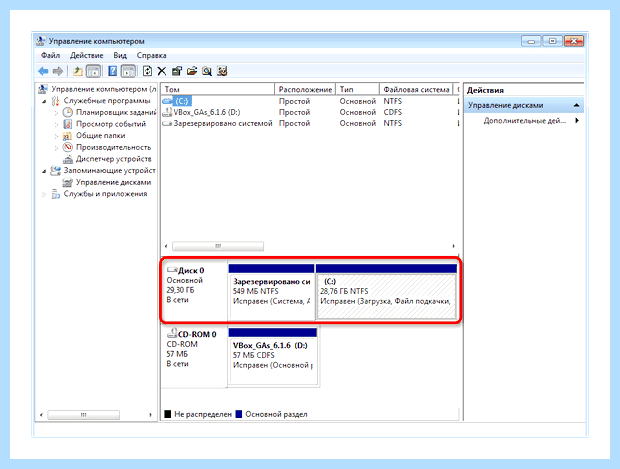Click the Up one level folder icon
620x469 pixels.
[78, 71]
